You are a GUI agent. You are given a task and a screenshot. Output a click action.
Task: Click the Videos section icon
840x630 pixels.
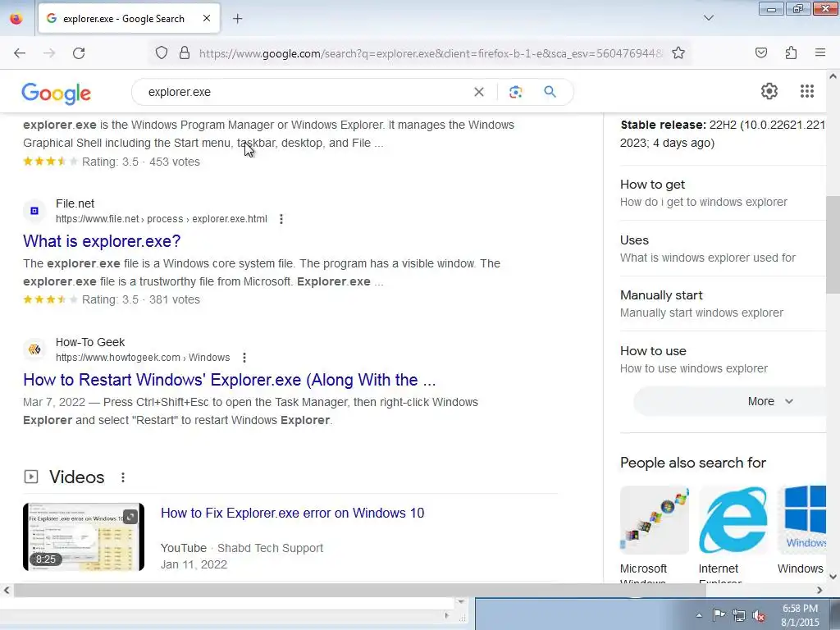tap(31, 477)
